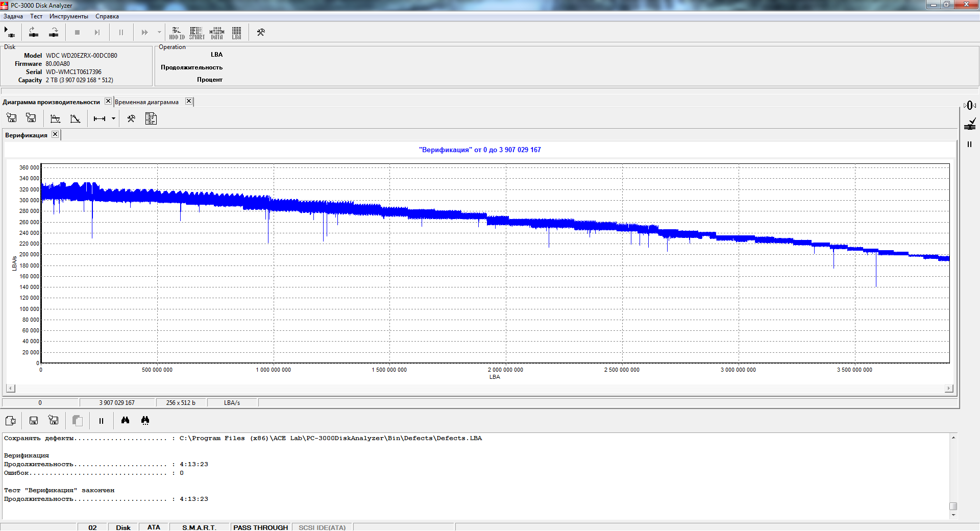
Task: Close the Верификация sub-tab
Action: tap(55, 134)
